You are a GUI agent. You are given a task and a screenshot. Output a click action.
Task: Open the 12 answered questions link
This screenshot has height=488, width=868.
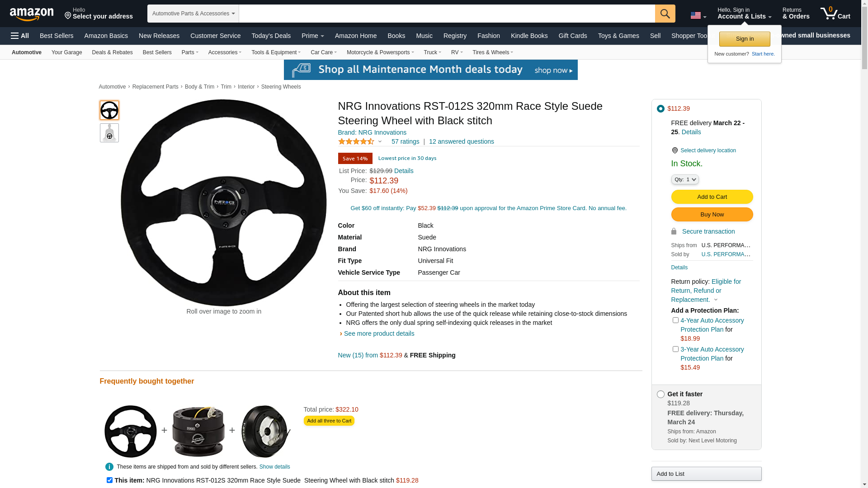coord(461,141)
